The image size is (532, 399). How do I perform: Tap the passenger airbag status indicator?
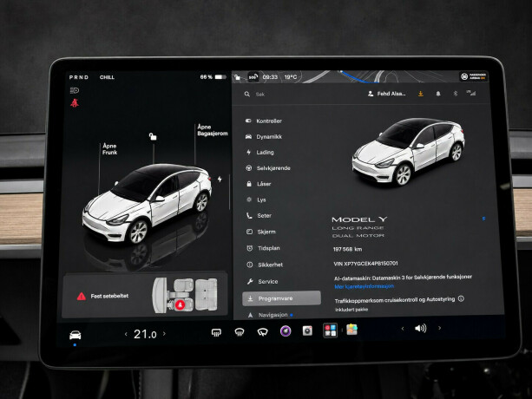474,76
